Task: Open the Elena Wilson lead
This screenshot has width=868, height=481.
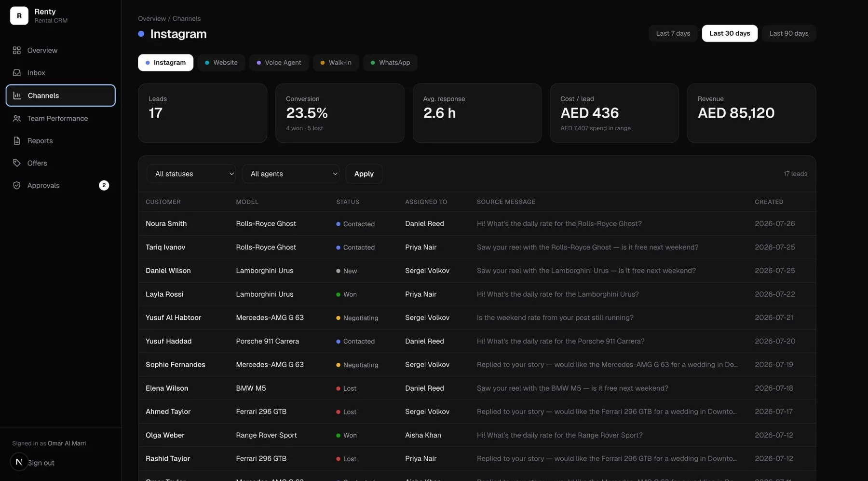Action: click(477, 388)
